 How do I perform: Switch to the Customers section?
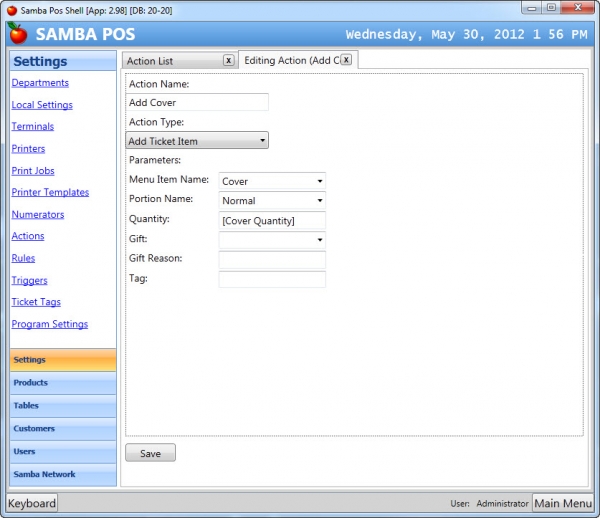[x=63, y=429]
